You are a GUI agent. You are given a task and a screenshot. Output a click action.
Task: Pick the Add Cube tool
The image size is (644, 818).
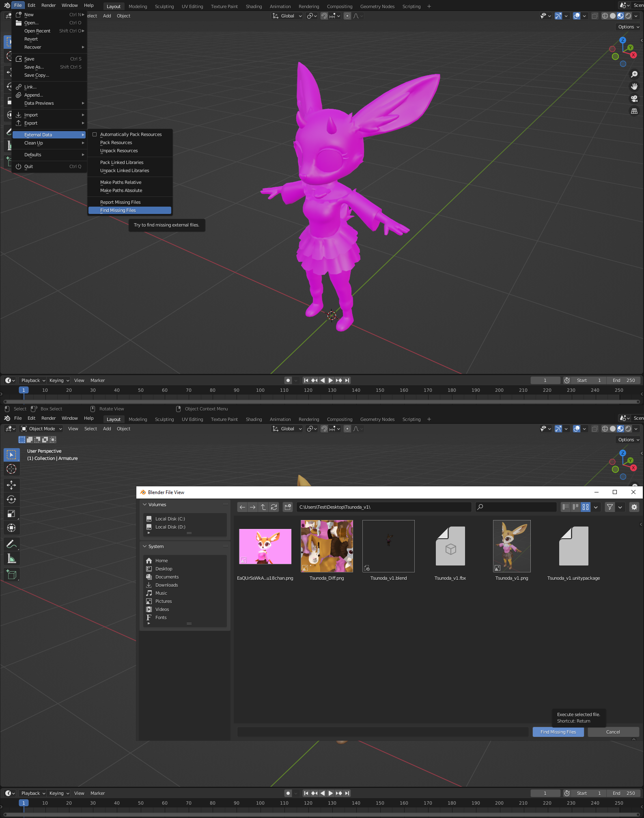click(11, 574)
